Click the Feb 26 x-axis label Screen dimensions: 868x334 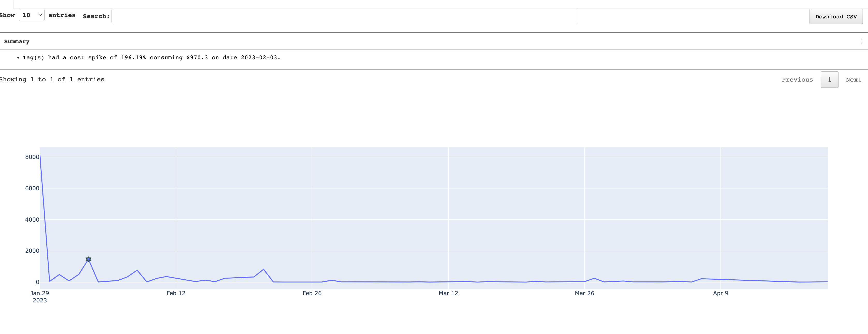312,293
